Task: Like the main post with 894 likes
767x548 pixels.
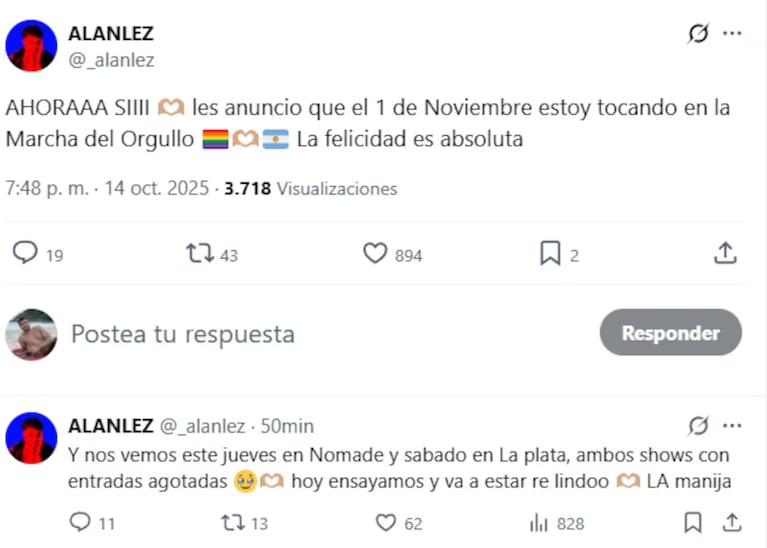Action: [375, 254]
